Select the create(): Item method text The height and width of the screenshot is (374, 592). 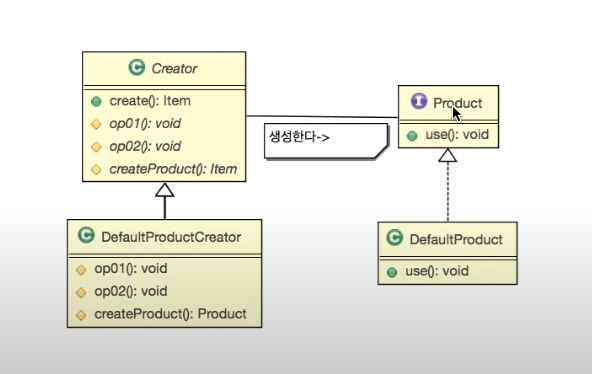150,101
